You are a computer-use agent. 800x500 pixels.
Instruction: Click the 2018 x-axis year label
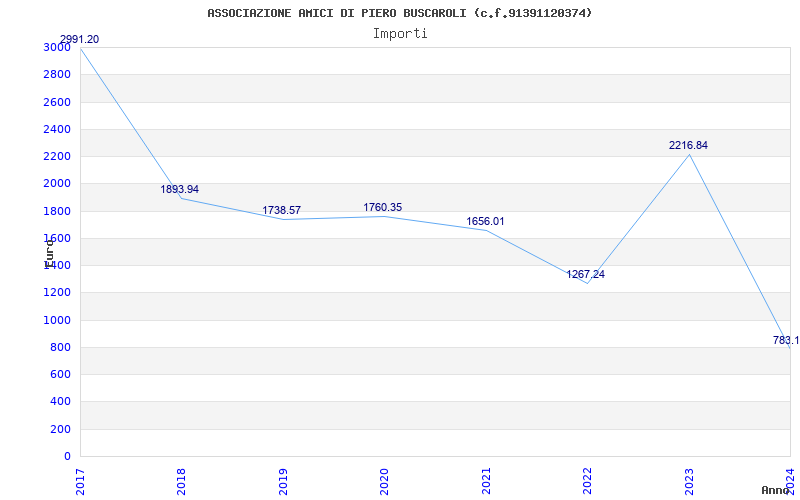click(x=181, y=481)
